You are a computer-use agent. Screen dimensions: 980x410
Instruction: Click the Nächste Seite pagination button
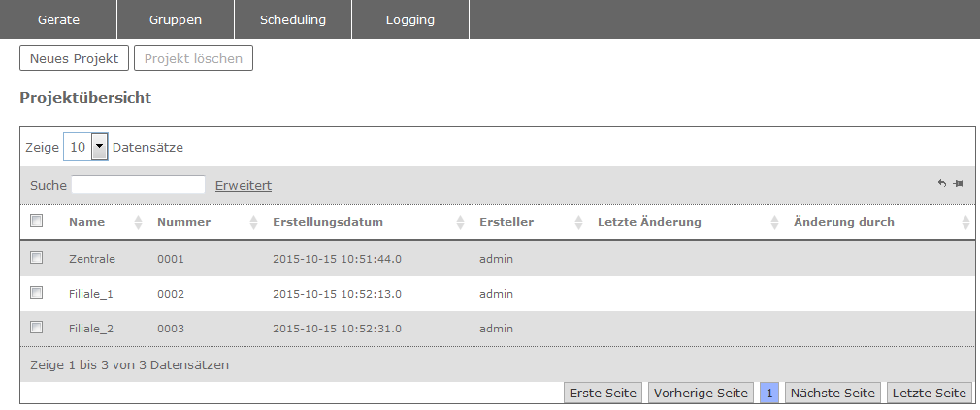tap(833, 393)
